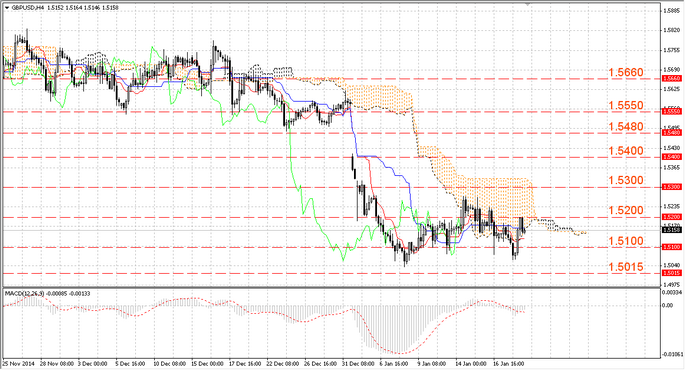Click the orange 1.5200 level label

pos(626,211)
